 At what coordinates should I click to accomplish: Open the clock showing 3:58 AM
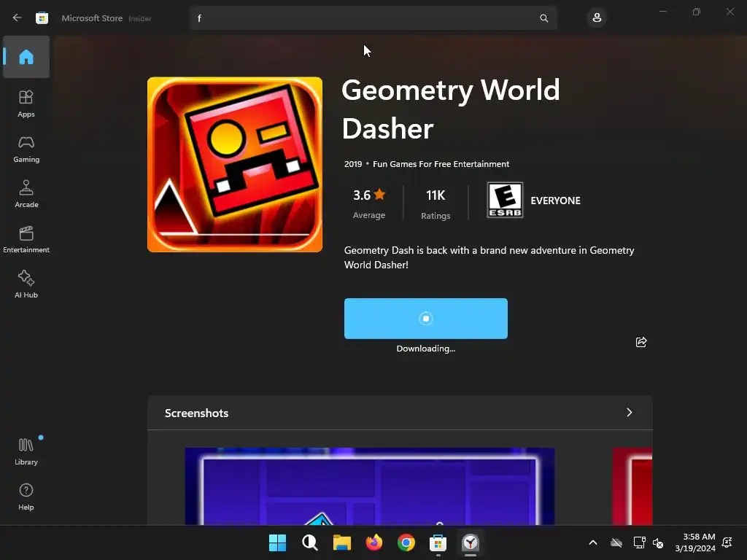click(695, 542)
